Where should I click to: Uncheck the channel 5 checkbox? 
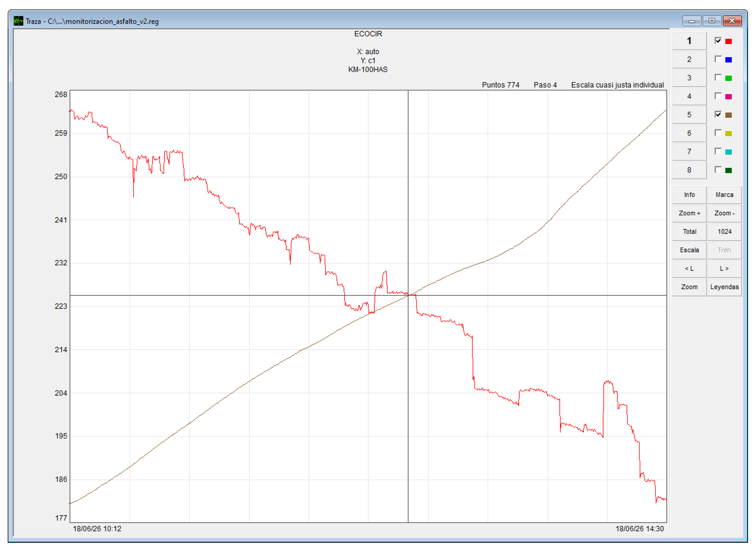coord(718,114)
